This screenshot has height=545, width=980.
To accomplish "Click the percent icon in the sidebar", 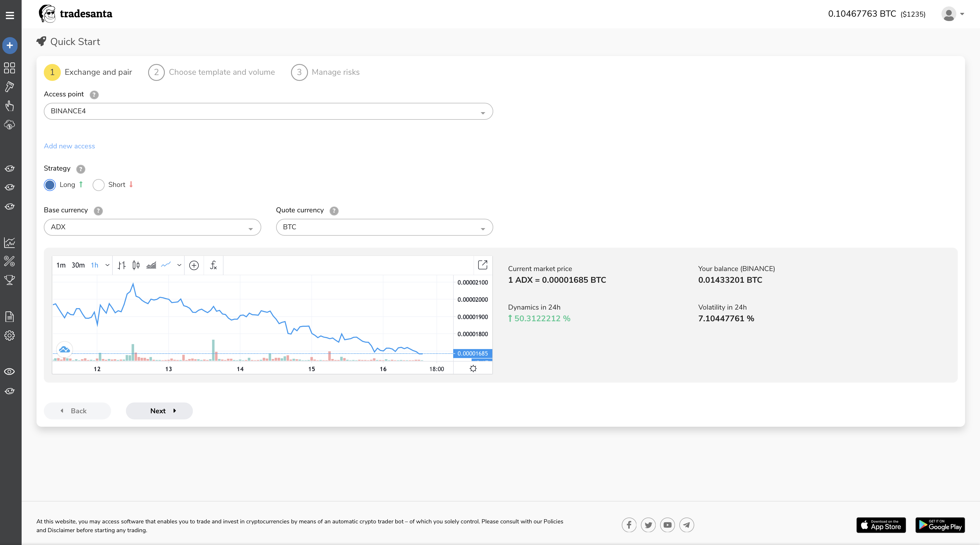I will coord(10,261).
